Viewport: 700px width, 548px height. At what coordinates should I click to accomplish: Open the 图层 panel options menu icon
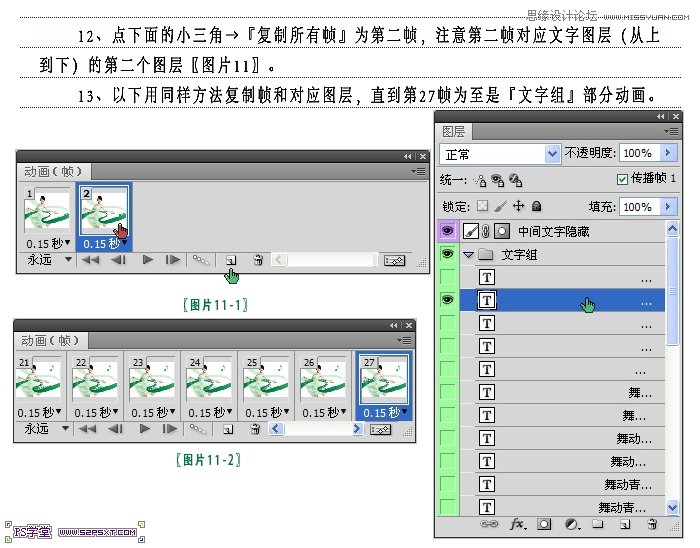point(671,131)
